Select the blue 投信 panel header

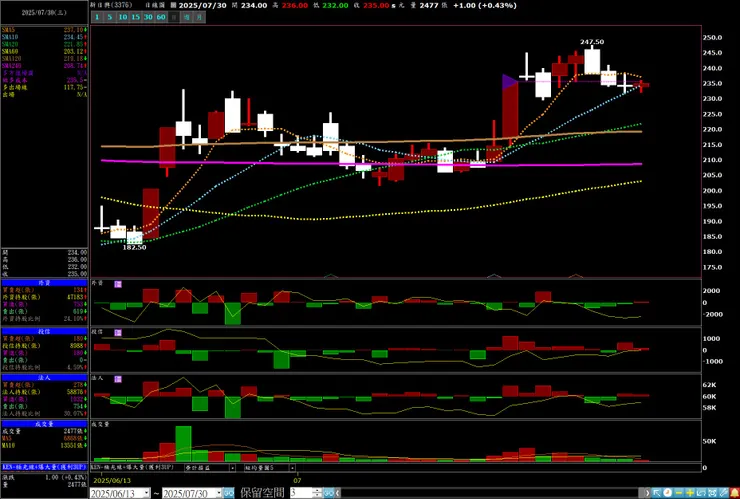click(44, 331)
